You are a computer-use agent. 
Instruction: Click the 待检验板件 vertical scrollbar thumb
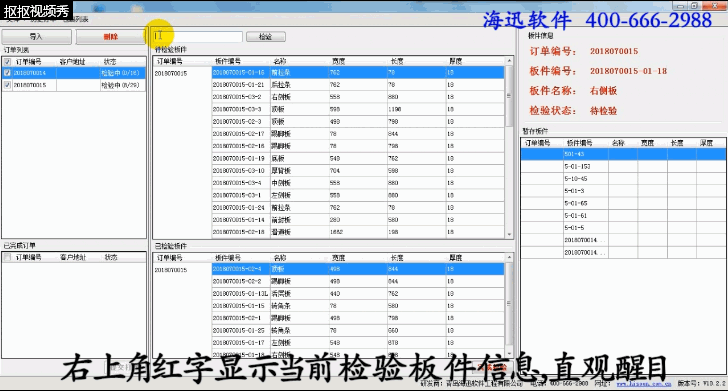coord(509,96)
